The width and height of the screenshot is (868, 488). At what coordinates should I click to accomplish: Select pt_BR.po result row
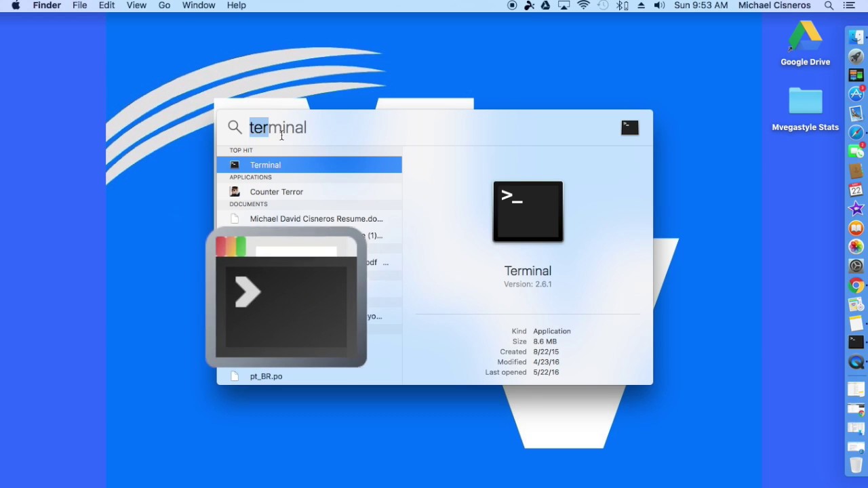(309, 376)
